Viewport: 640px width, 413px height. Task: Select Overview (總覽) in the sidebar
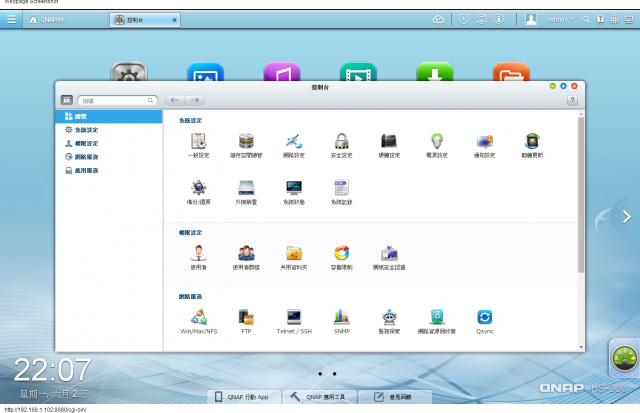pyautogui.click(x=109, y=116)
